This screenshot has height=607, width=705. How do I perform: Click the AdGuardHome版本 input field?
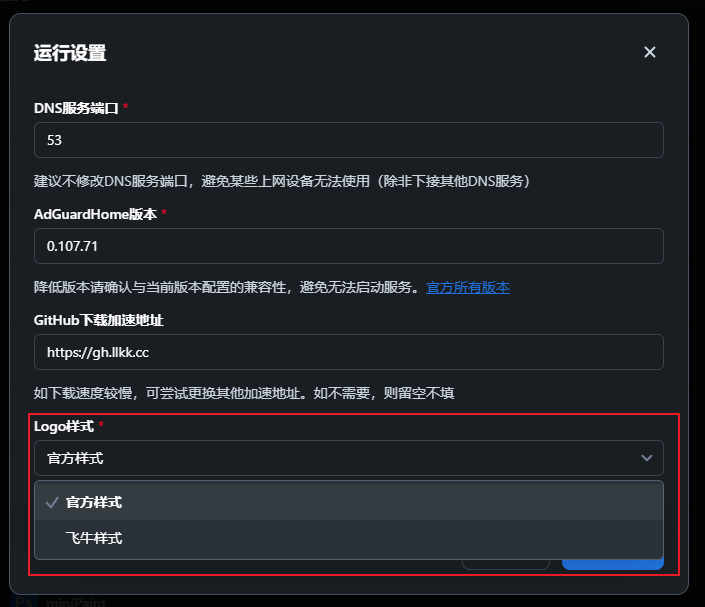coord(348,246)
